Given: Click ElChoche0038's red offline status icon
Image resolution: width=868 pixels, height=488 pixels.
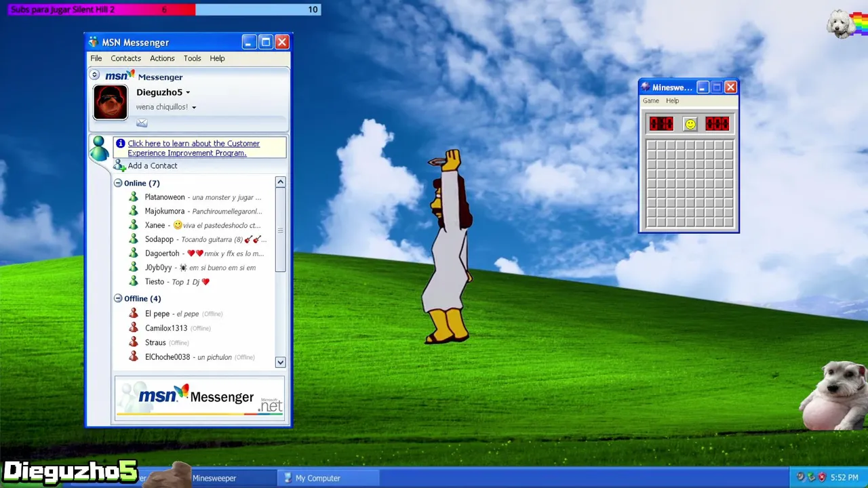Looking at the screenshot, I should [x=134, y=357].
